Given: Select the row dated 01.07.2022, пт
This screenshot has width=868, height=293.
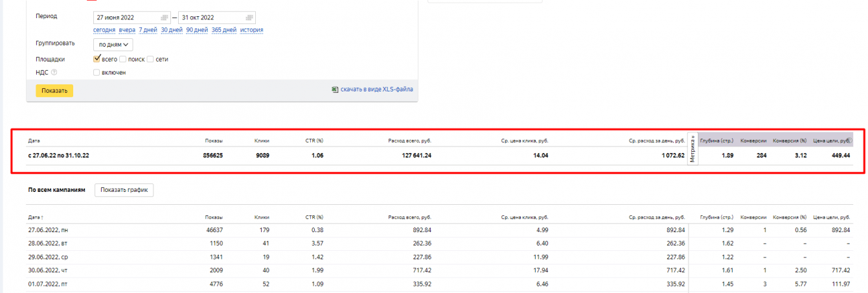Looking at the screenshot, I should point(439,283).
